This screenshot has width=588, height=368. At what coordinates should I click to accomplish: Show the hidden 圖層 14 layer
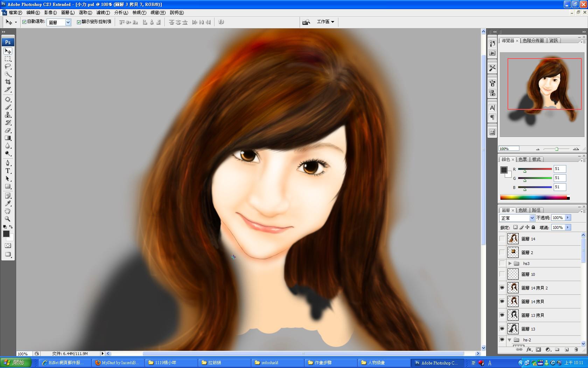(502, 239)
